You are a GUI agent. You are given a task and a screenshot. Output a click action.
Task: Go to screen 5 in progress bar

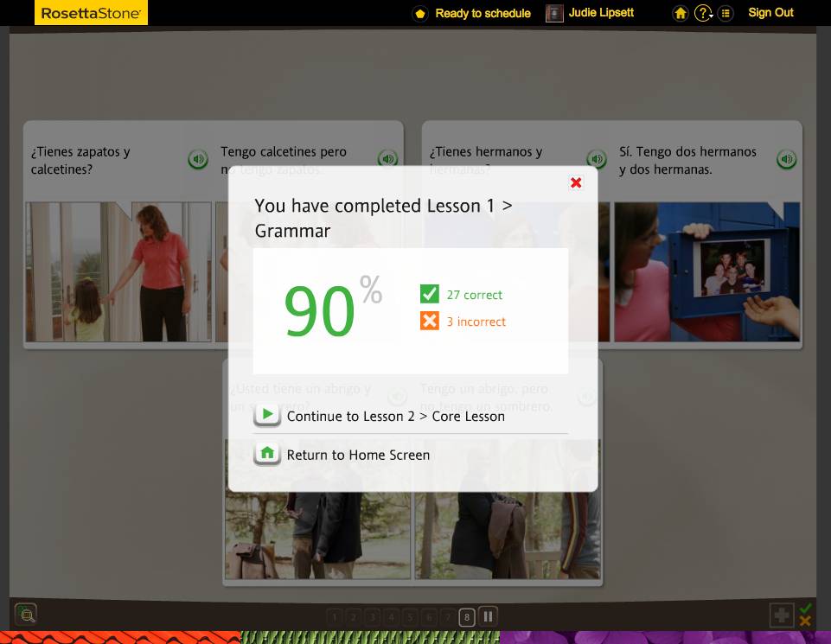410,616
